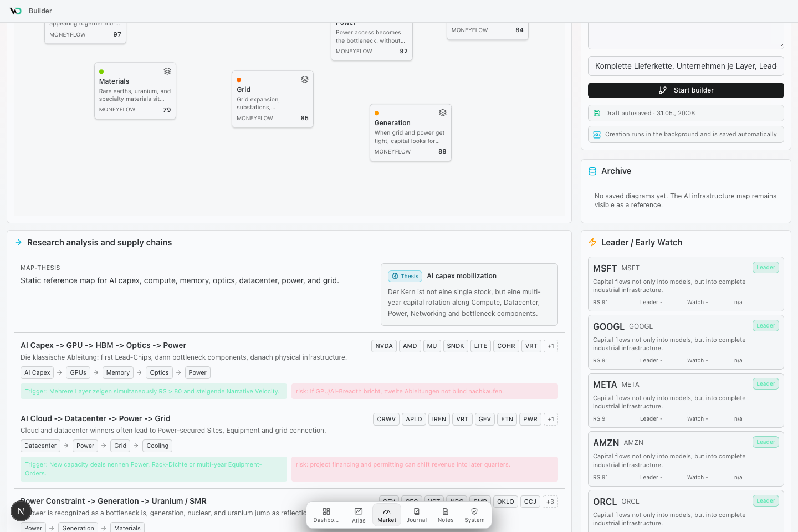This screenshot has width=798, height=532.
Task: Click the PWR ticker chip
Action: pos(530,419)
